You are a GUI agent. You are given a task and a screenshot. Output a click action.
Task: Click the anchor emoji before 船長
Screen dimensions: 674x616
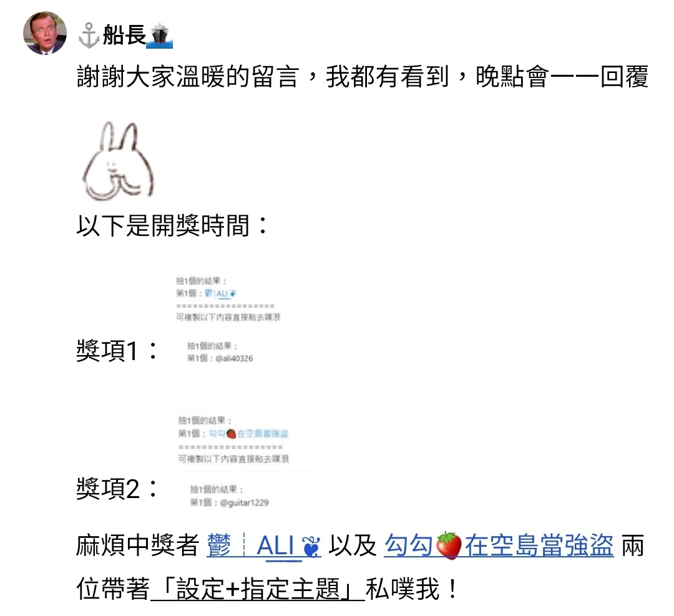pyautogui.click(x=89, y=35)
